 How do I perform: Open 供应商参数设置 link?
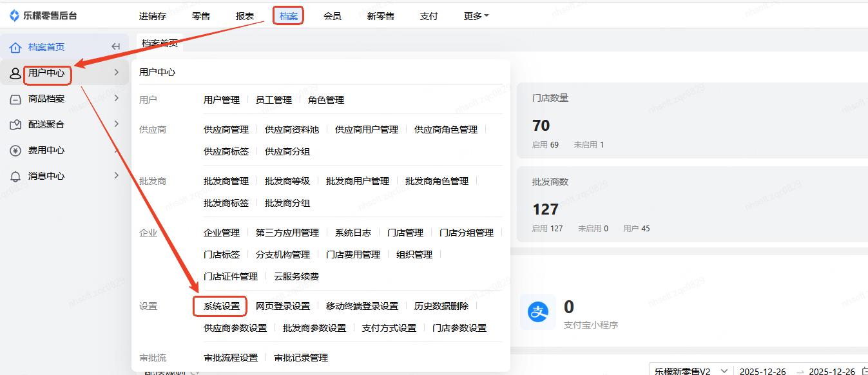point(235,328)
